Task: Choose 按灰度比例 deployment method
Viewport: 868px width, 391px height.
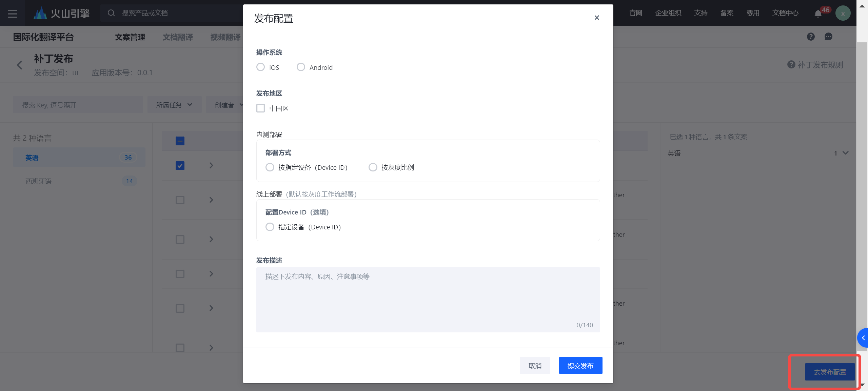Action: pos(373,167)
